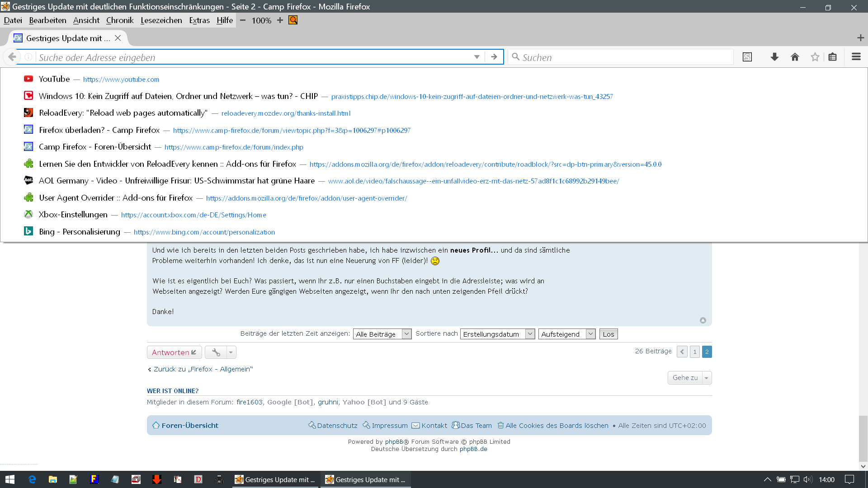The width and height of the screenshot is (868, 488).
Task: Click the Antworten reply button
Action: pyautogui.click(x=174, y=352)
